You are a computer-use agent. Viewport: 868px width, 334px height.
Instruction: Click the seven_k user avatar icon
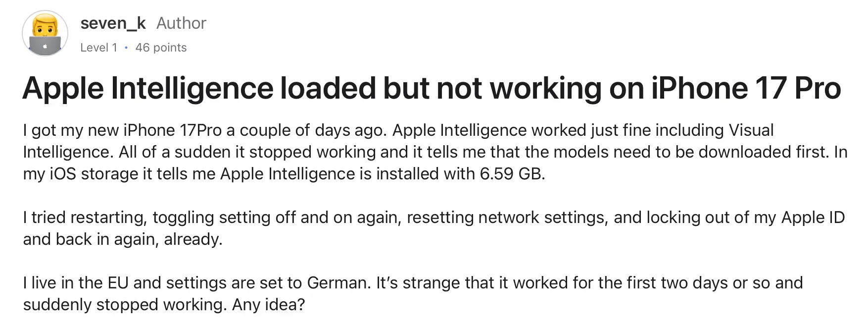click(45, 33)
